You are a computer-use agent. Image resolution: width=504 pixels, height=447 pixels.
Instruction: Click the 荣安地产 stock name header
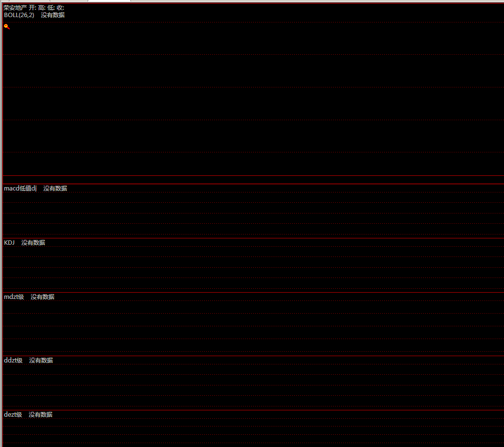[15, 8]
